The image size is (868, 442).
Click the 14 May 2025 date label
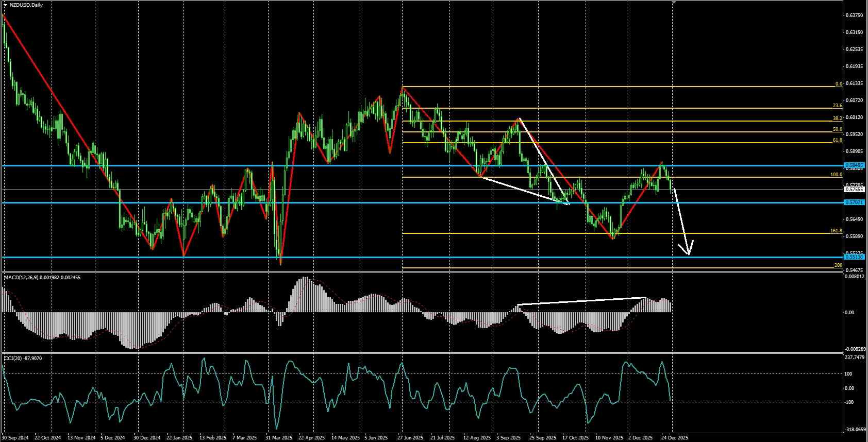(x=345, y=438)
